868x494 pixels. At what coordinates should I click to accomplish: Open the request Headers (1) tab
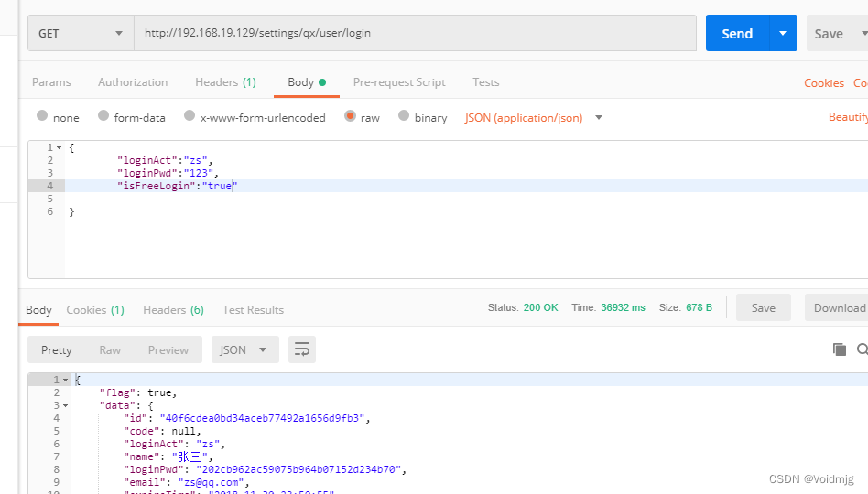[225, 82]
